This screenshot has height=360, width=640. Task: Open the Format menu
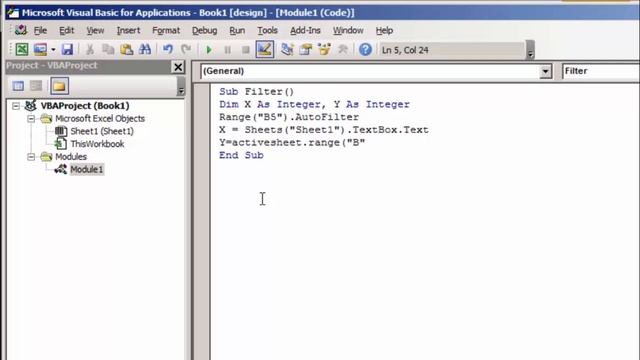coord(166,31)
